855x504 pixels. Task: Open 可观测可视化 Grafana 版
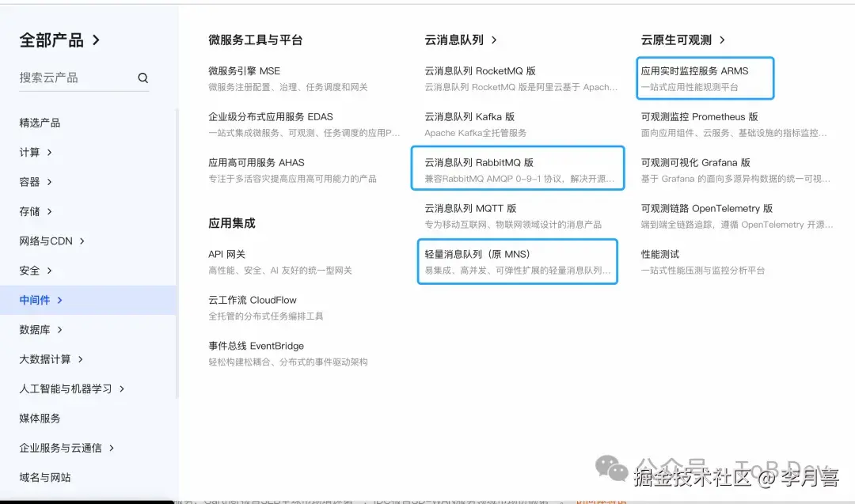(697, 161)
